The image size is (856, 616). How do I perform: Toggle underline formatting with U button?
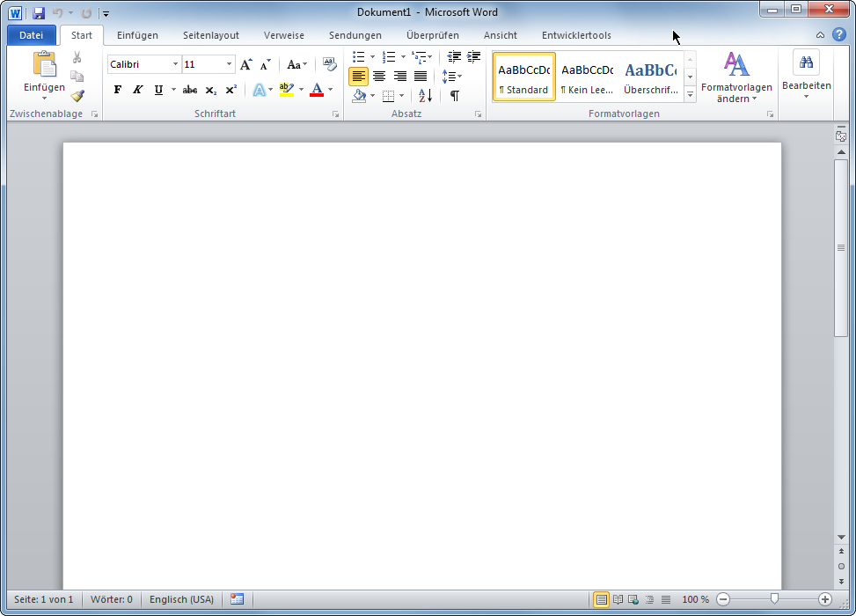click(x=158, y=90)
